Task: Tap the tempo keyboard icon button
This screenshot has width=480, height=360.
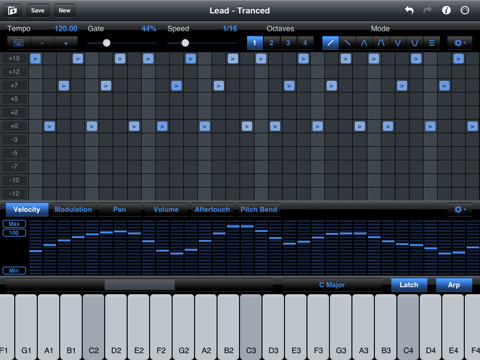Action: [x=19, y=43]
